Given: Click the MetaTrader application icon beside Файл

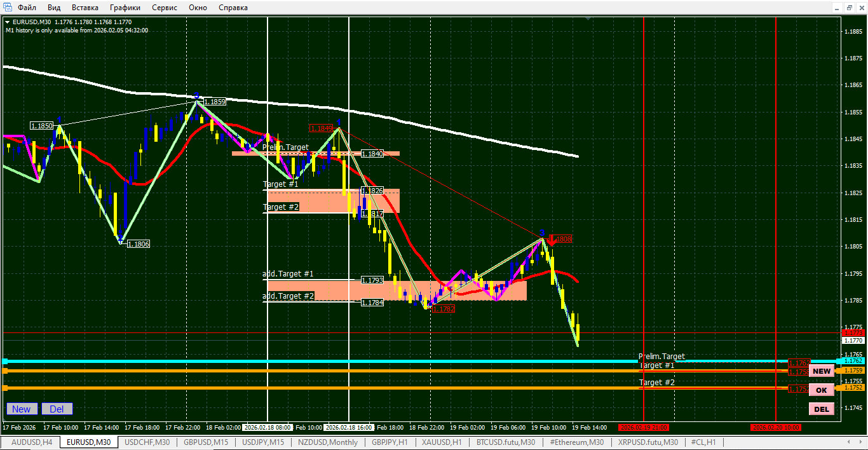Looking at the screenshot, I should (7, 8).
